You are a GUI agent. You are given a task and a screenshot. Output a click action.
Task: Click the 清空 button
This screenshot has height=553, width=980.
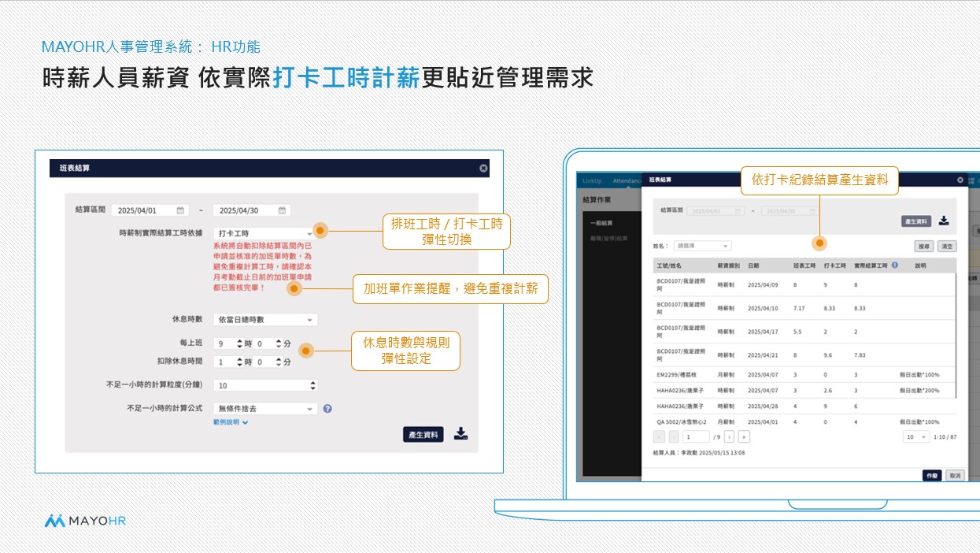tap(947, 247)
